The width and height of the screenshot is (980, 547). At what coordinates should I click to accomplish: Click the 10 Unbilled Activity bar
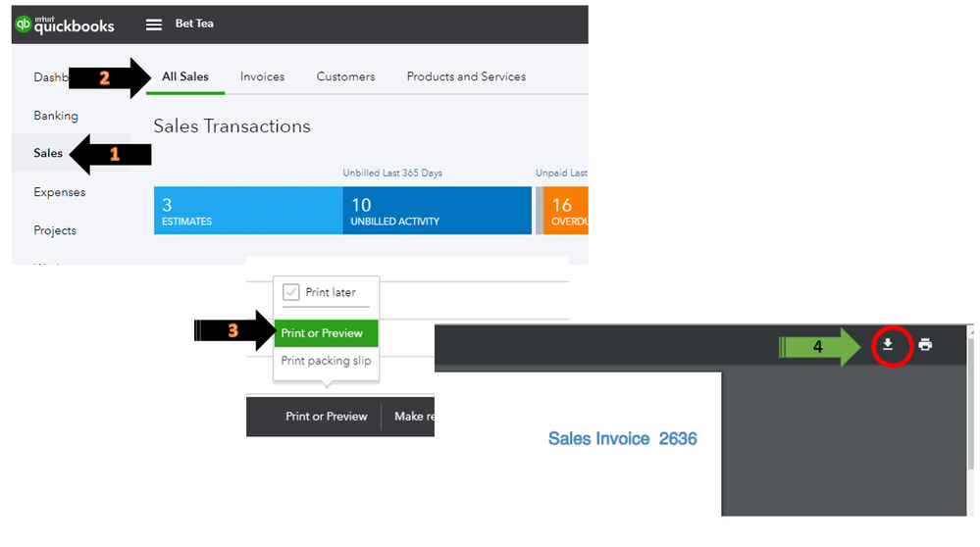[x=437, y=211]
